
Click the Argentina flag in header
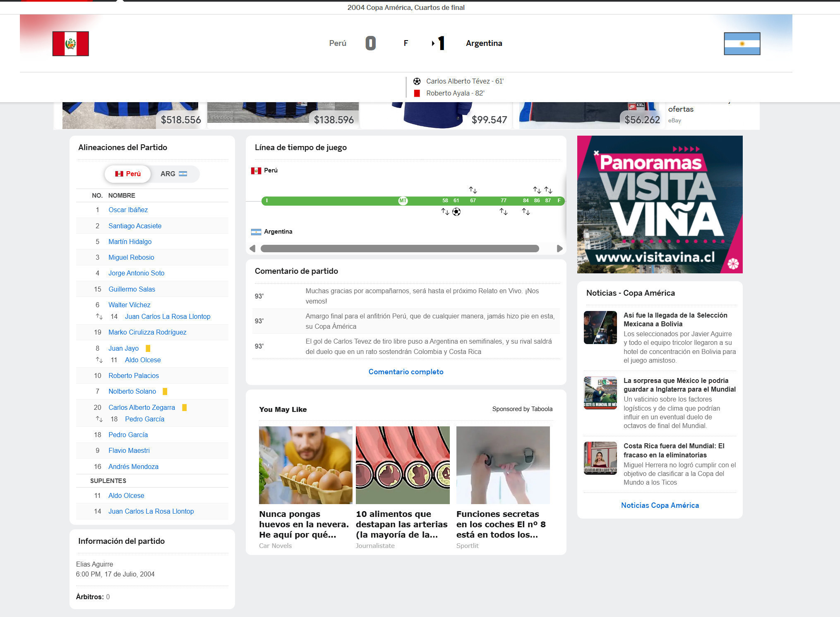pyautogui.click(x=742, y=43)
